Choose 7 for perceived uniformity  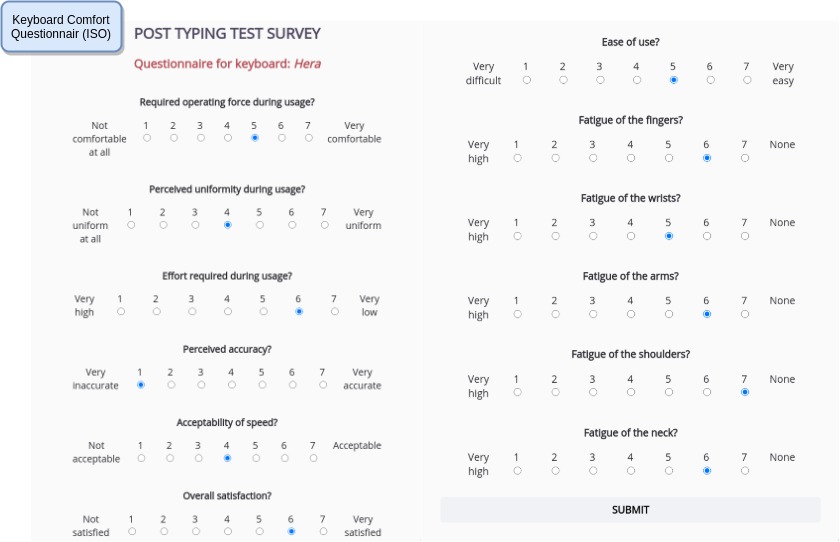tap(324, 225)
